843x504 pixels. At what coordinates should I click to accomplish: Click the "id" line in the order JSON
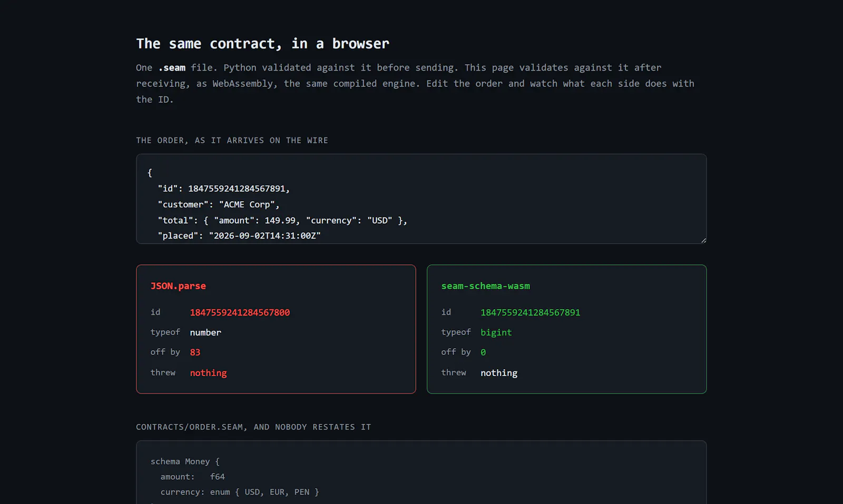(223, 189)
